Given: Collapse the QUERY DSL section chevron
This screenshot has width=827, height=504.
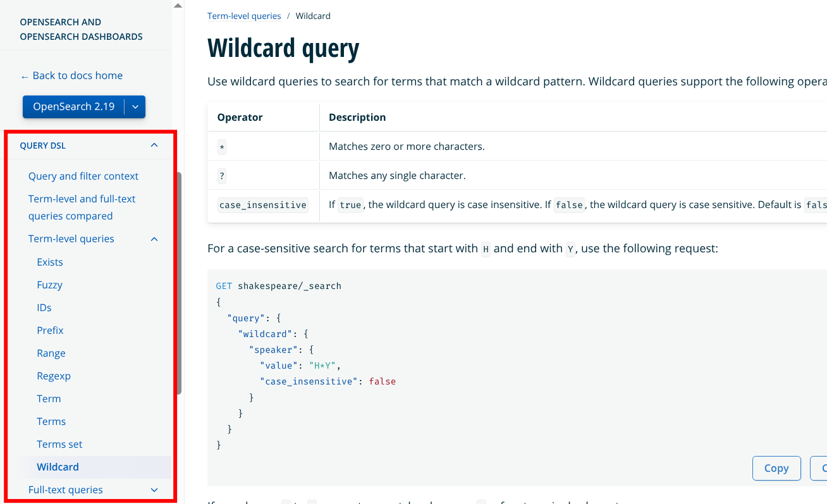Looking at the screenshot, I should 154,145.
